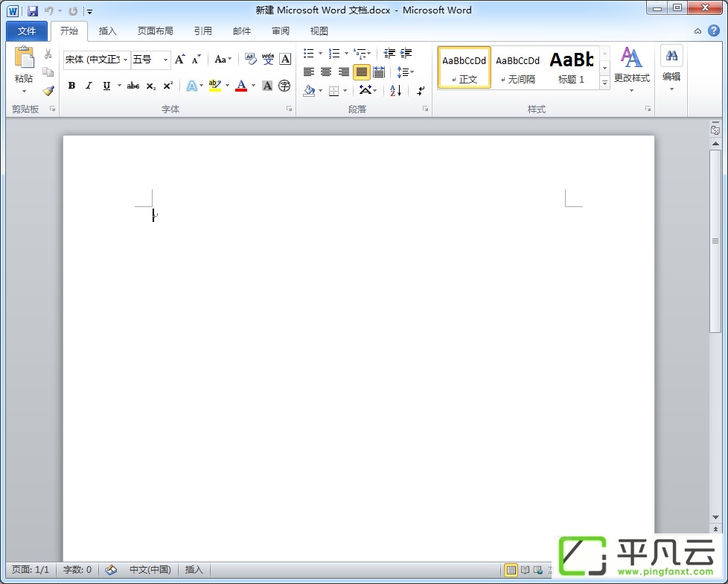Image resolution: width=728 pixels, height=584 pixels.
Task: Switch to the 邮件 tab
Action: tap(241, 31)
